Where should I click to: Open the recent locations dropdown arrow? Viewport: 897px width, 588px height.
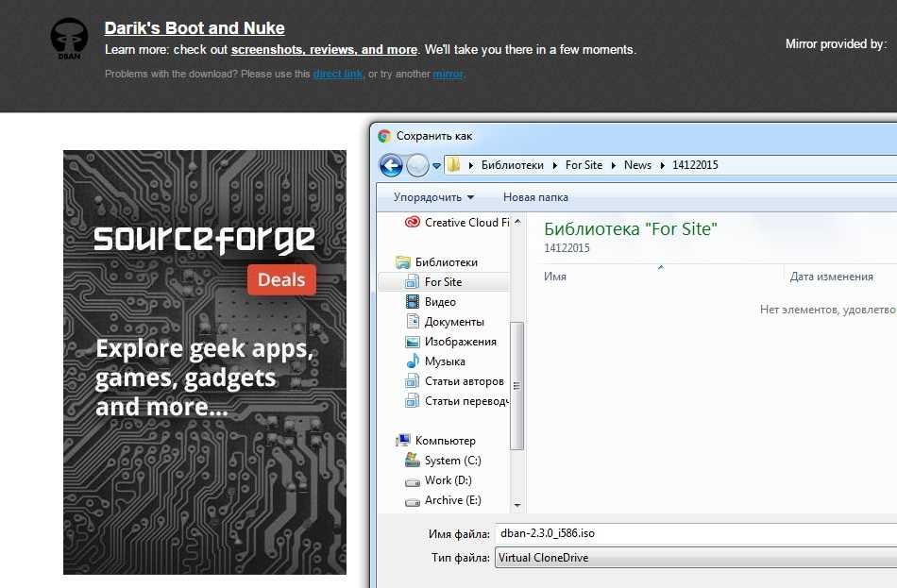pyautogui.click(x=437, y=166)
